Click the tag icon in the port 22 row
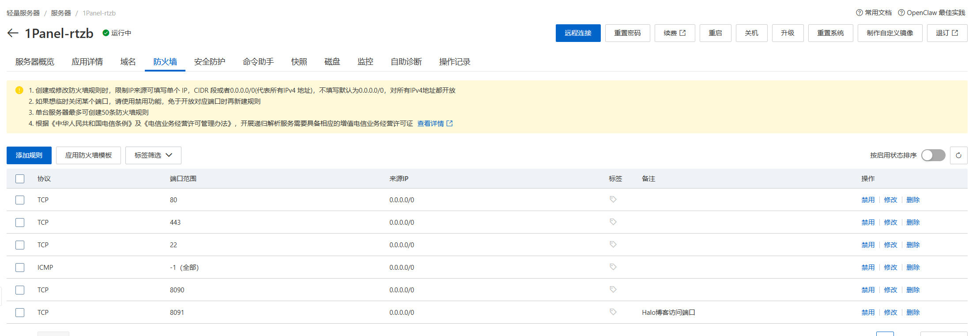 click(613, 245)
